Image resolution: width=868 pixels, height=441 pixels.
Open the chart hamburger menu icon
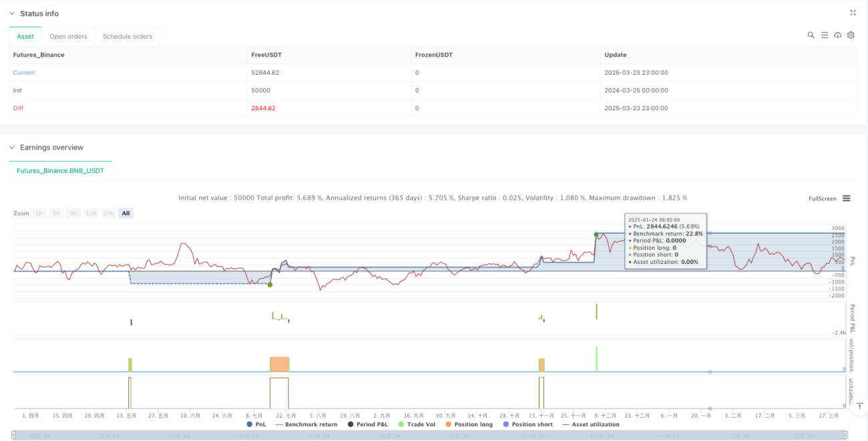tap(846, 198)
